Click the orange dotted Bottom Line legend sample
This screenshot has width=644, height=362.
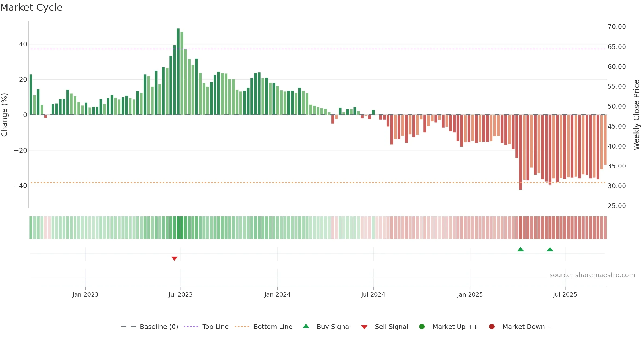click(x=242, y=327)
